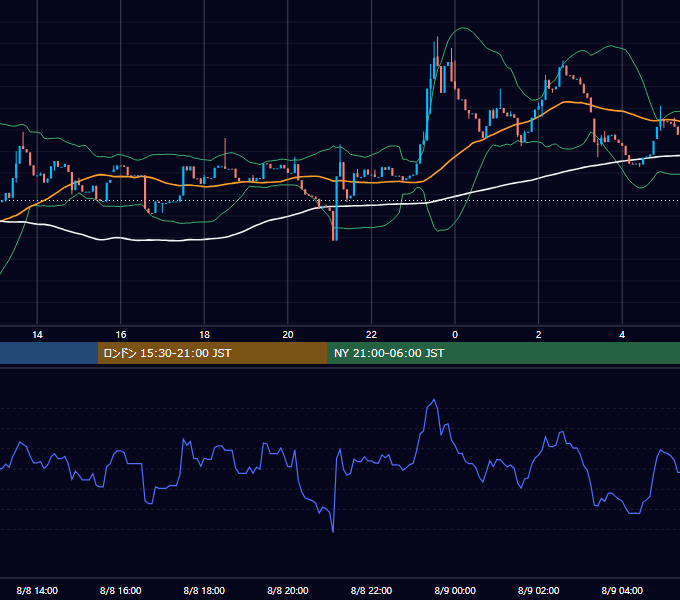This screenshot has width=680, height=600.
Task: Click the 22 hour label on price chart axis
Action: click(371, 335)
